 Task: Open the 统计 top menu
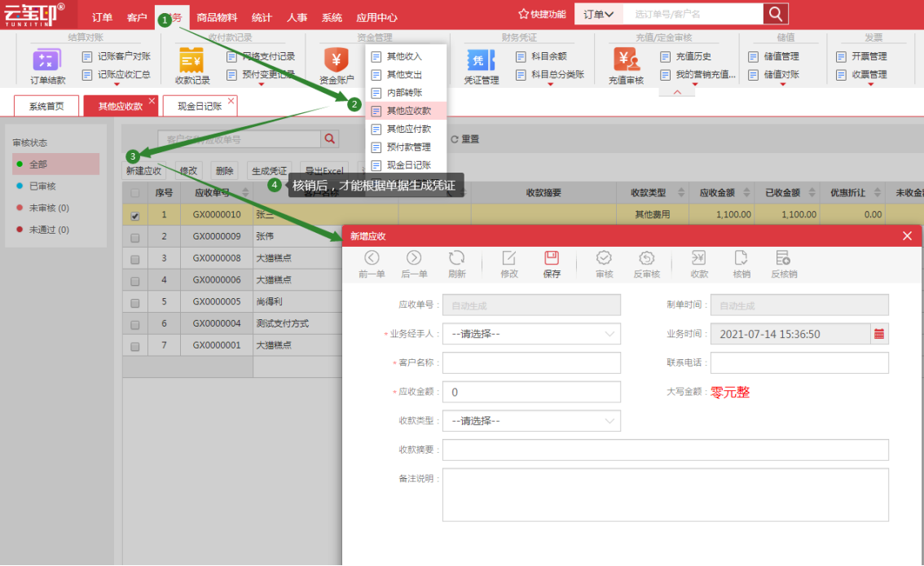(262, 17)
